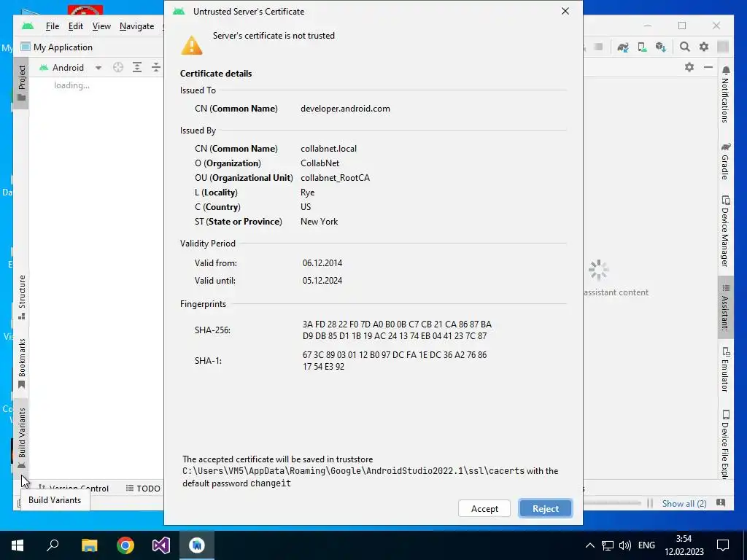747x560 pixels.
Task: Click the Collapse All icon in Project panel
Action: [156, 68]
